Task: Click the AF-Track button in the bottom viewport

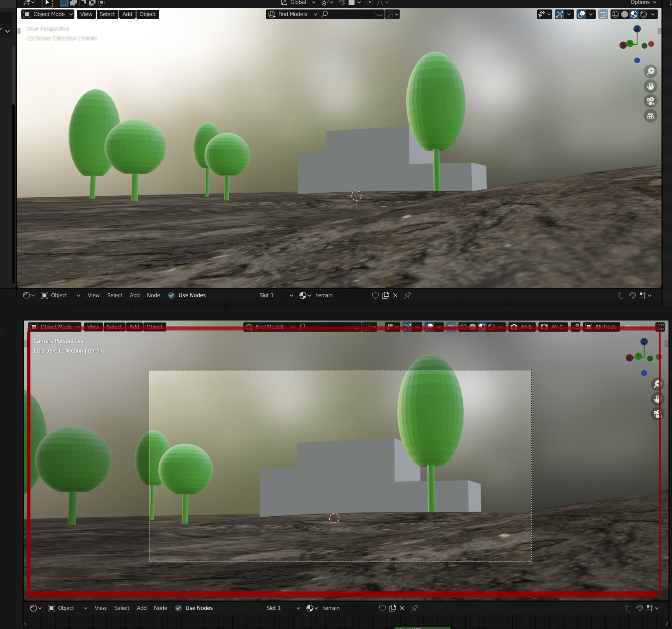Action: point(601,327)
